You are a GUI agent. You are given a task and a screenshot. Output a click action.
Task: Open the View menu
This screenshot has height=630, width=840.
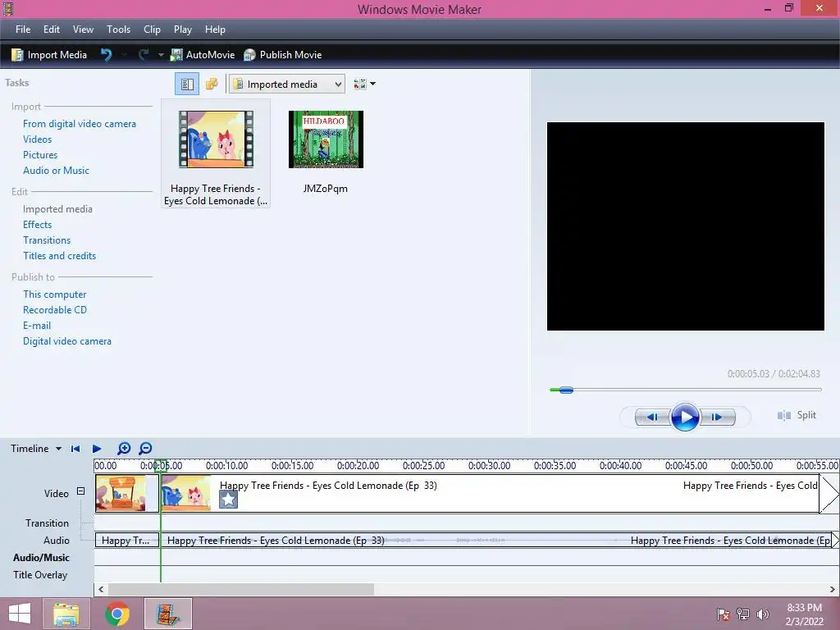click(83, 30)
